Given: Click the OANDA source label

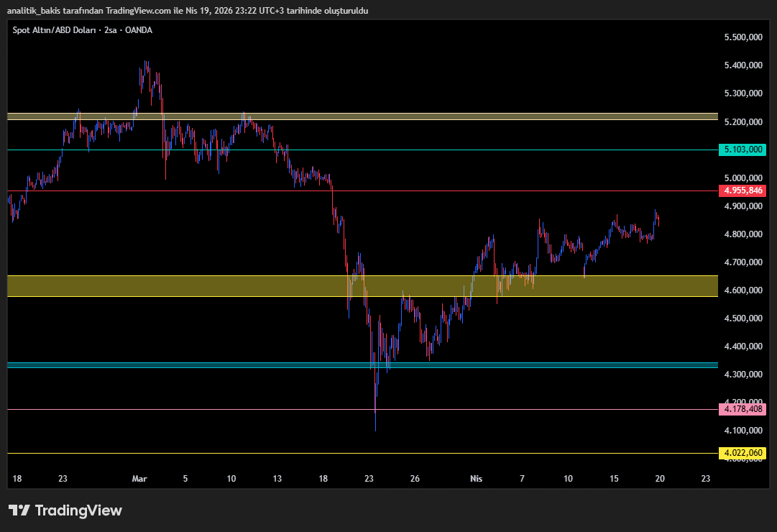Looking at the screenshot, I should click(139, 30).
